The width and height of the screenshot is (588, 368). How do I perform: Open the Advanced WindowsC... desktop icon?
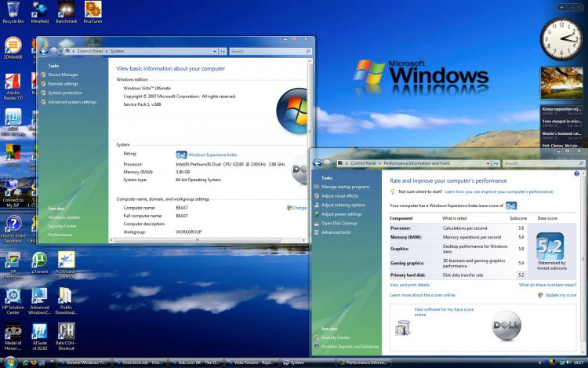pyautogui.click(x=39, y=301)
